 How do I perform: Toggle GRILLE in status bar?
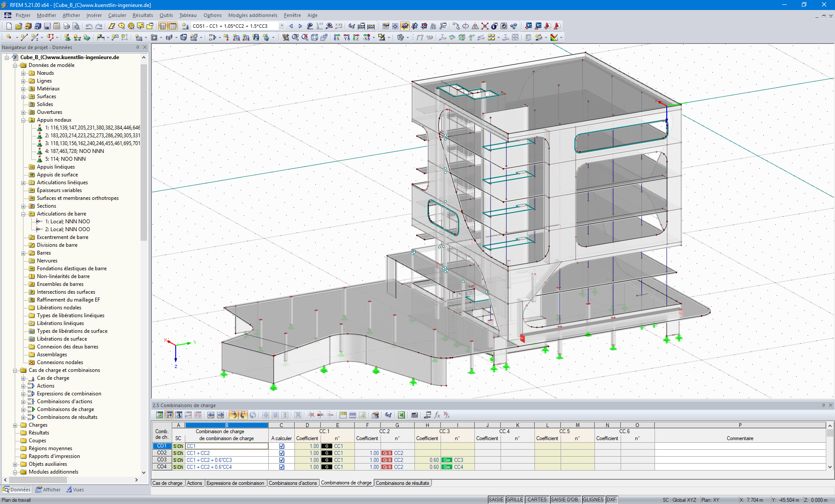[x=515, y=500]
